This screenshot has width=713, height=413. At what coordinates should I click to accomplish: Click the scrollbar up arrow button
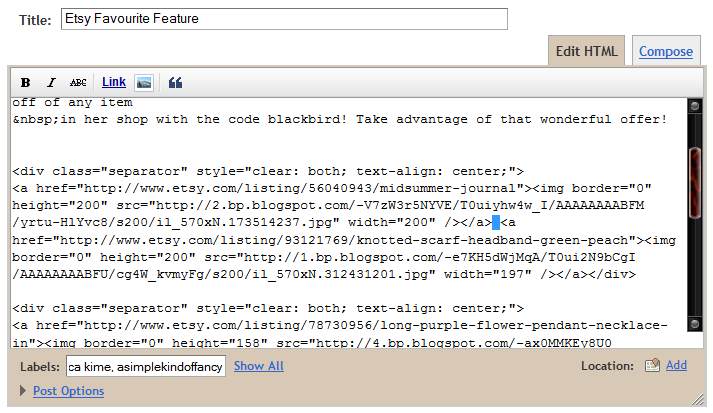(x=694, y=106)
